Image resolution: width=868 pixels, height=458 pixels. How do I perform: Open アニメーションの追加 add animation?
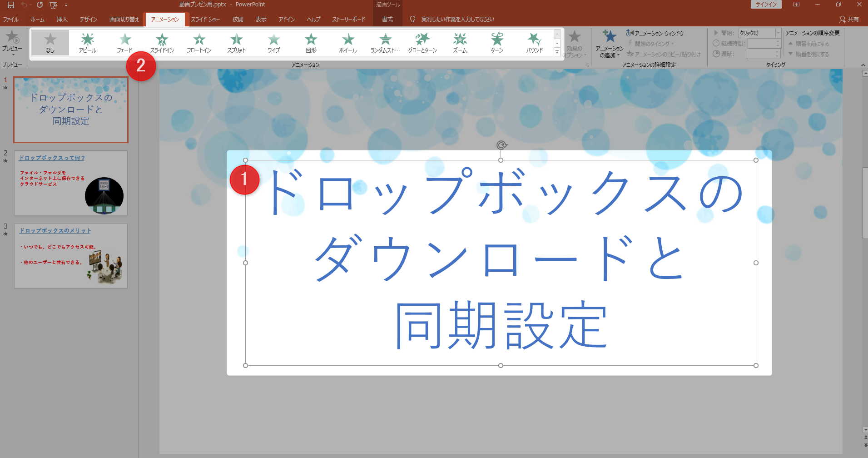click(x=610, y=44)
